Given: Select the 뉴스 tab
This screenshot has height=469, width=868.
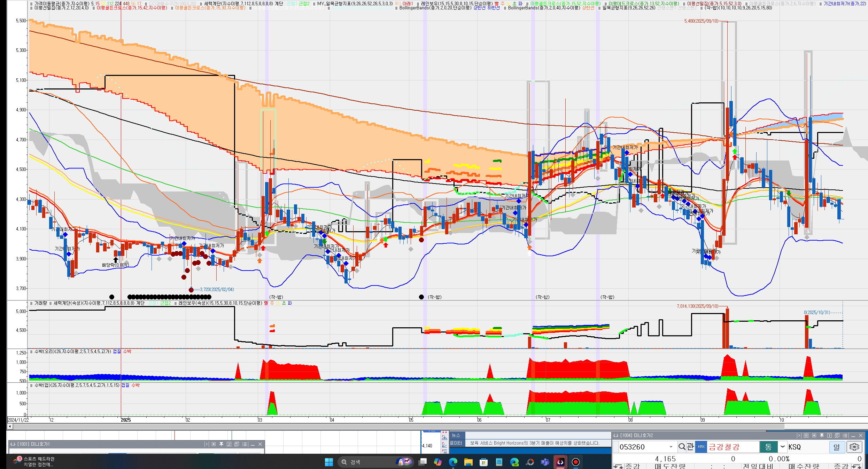Looking at the screenshot, I should coord(456,436).
